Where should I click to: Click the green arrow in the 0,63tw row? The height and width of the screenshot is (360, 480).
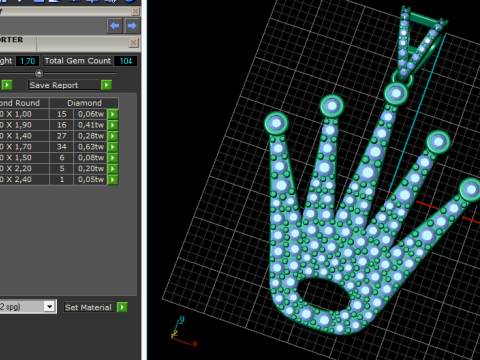tap(113, 147)
